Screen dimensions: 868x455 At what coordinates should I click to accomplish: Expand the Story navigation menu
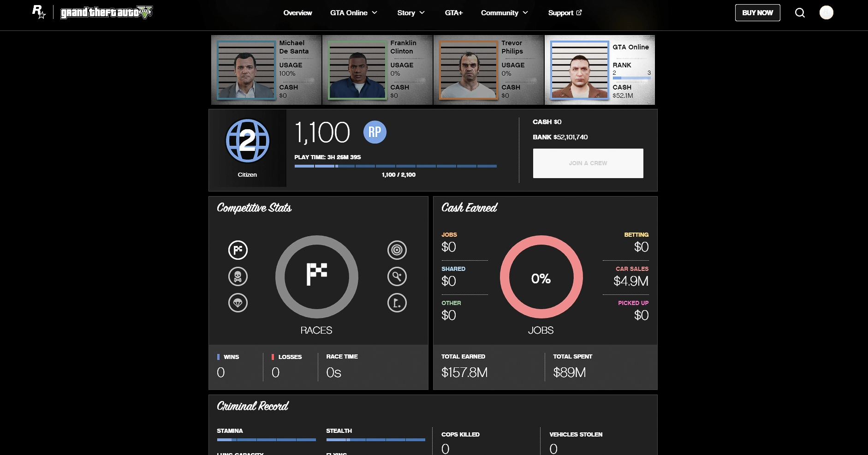[411, 13]
